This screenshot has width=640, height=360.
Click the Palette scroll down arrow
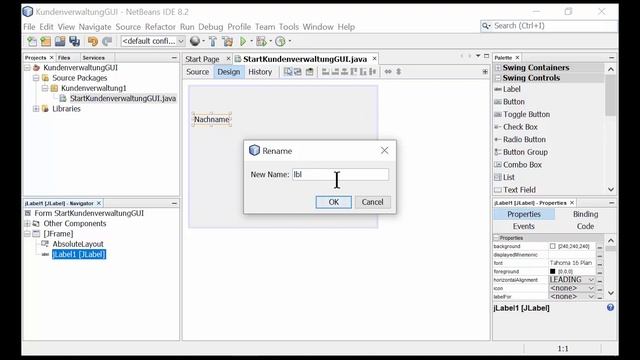point(611,190)
